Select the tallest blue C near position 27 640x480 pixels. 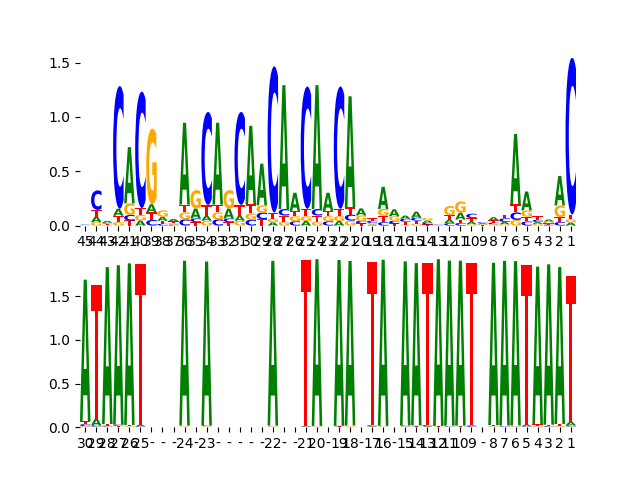click(x=273, y=125)
